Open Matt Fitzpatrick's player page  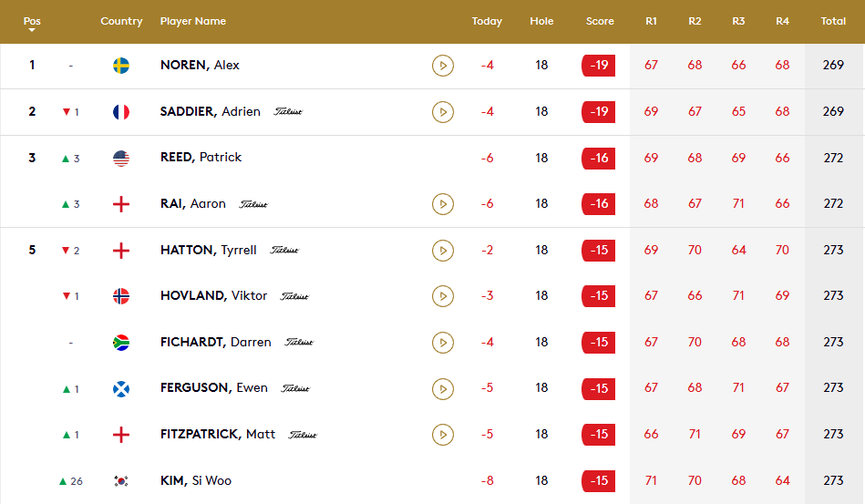point(217,435)
